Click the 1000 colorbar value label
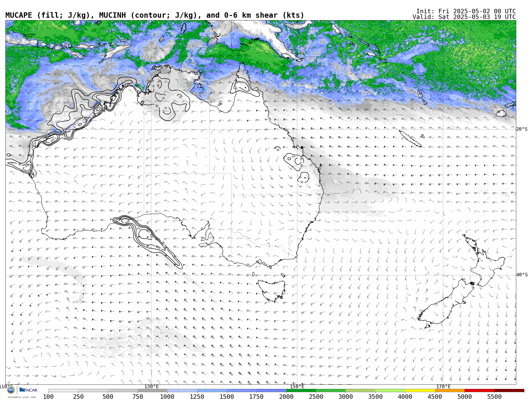The height and width of the screenshot is (400, 532). coord(167,397)
